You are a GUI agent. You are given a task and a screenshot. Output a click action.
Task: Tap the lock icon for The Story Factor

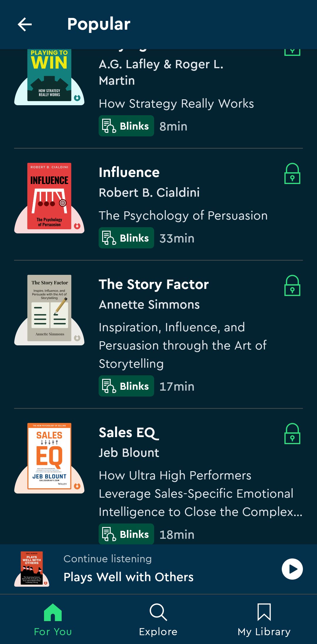292,286
